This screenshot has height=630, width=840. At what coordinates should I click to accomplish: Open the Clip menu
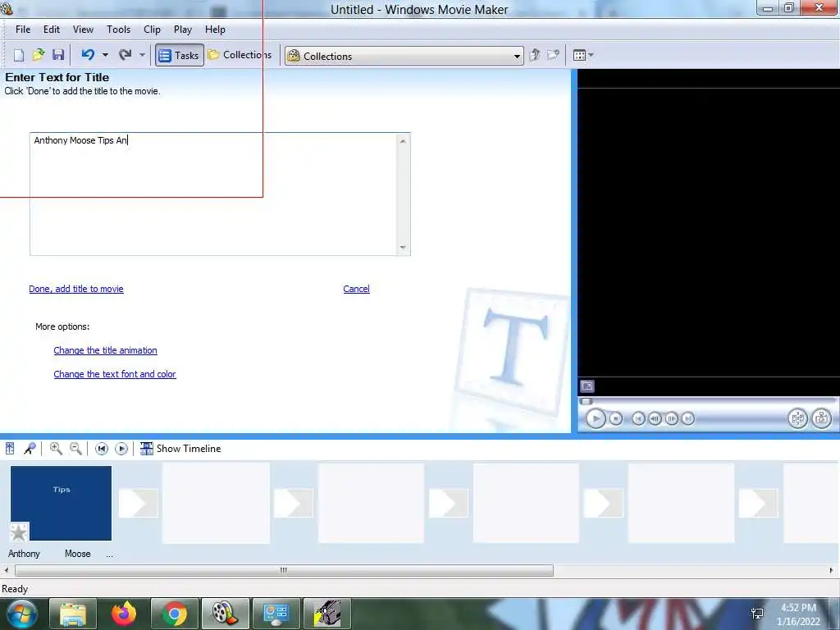pyautogui.click(x=152, y=30)
